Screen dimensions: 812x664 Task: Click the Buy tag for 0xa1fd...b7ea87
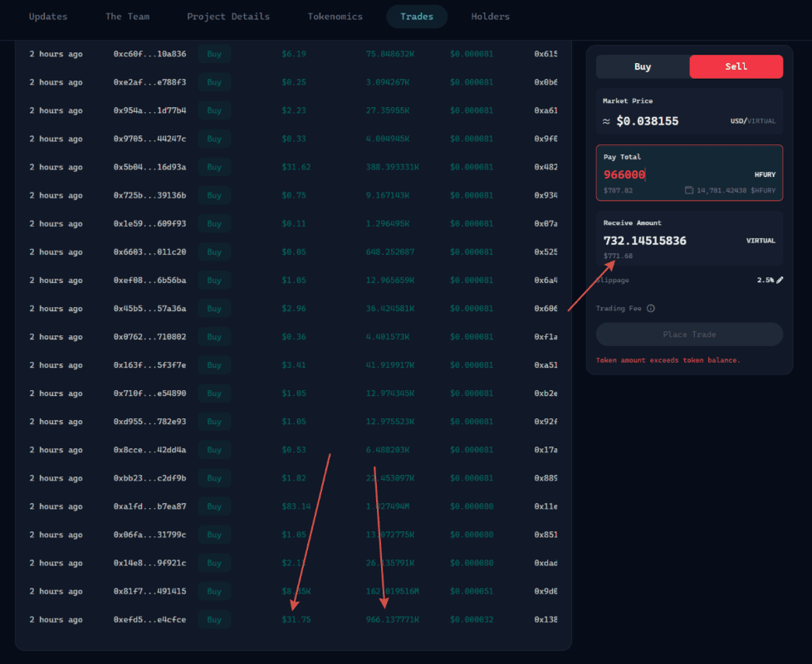pos(214,506)
